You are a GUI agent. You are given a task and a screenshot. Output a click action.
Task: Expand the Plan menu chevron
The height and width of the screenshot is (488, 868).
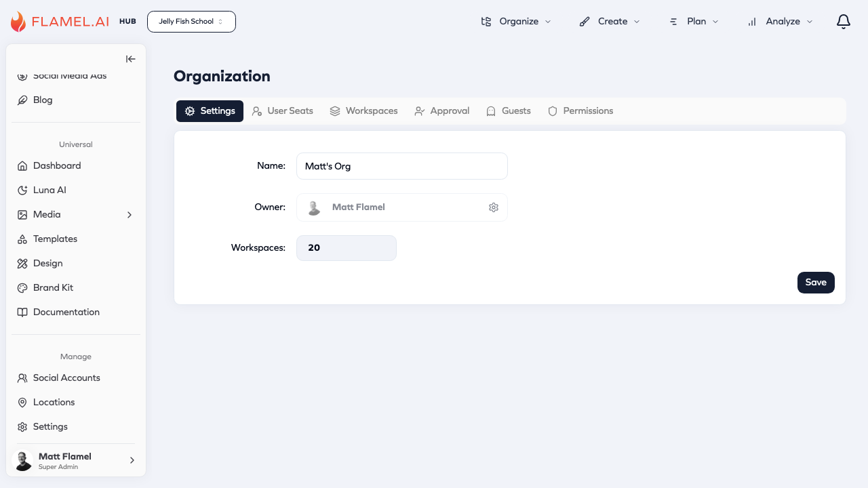tap(715, 22)
